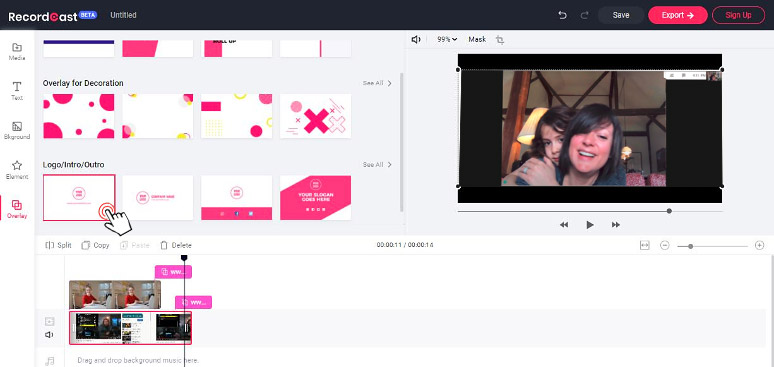This screenshot has height=367, width=774.
Task: Click the fit timeline to width icon
Action: [x=644, y=245]
